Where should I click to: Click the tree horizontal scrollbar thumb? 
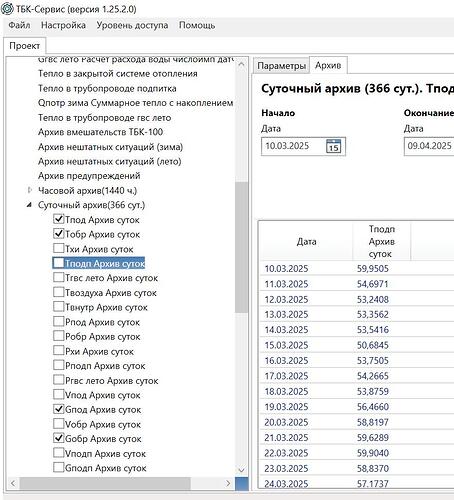click(105, 483)
